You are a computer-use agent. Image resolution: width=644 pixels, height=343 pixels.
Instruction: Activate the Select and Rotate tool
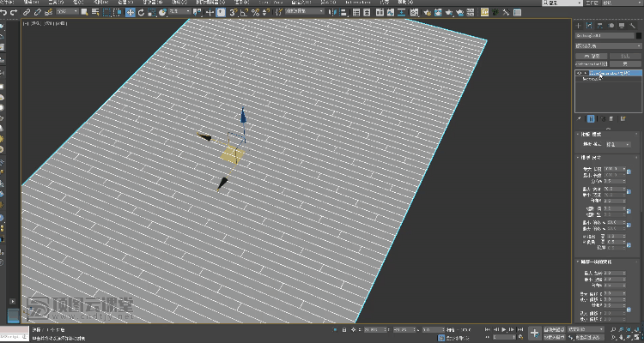tap(141, 13)
